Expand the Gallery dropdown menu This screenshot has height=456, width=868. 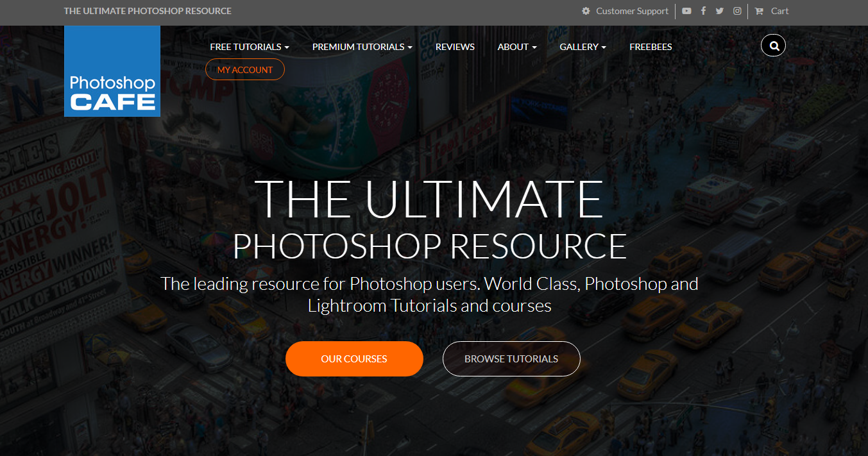pyautogui.click(x=583, y=47)
